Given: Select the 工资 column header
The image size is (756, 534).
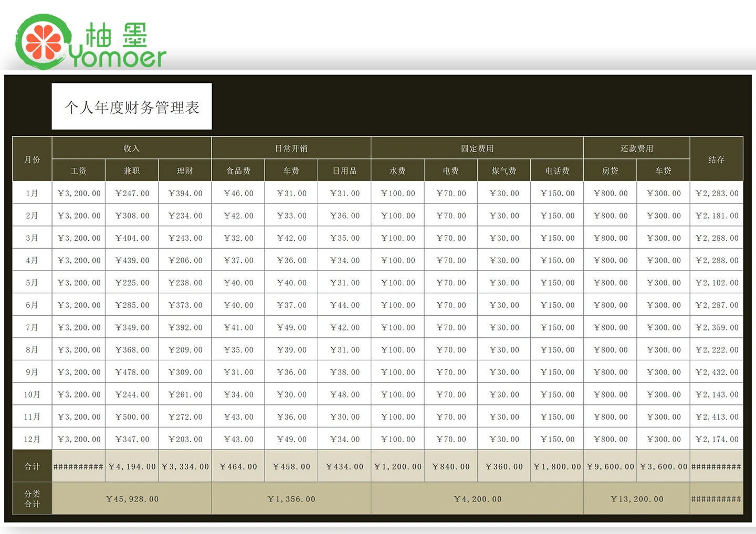Looking at the screenshot, I should pyautogui.click(x=79, y=171).
